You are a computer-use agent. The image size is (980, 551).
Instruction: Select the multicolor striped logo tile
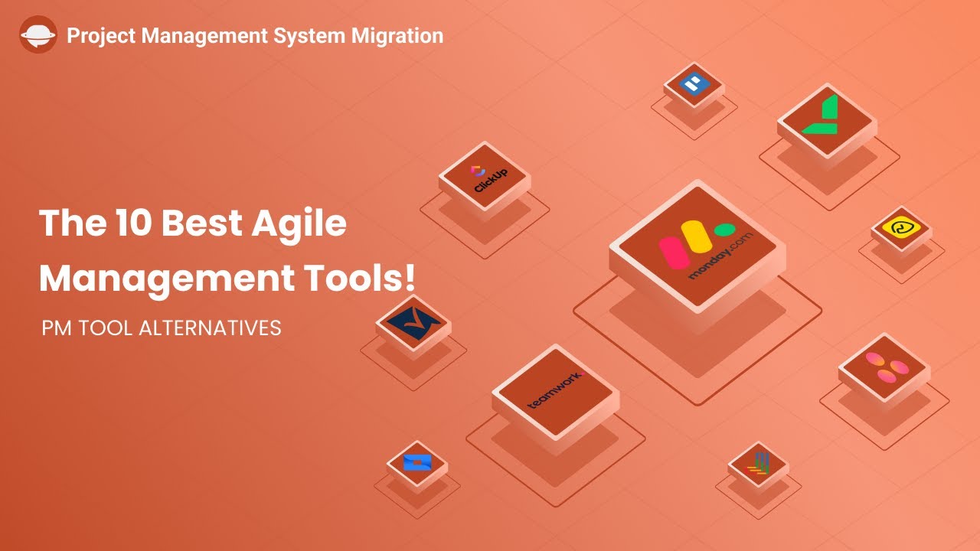(x=758, y=464)
